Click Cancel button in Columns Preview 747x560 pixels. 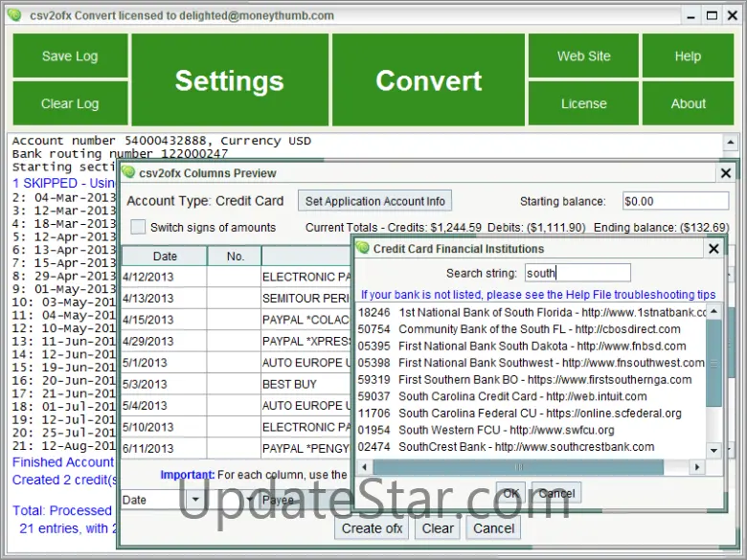pyautogui.click(x=493, y=528)
